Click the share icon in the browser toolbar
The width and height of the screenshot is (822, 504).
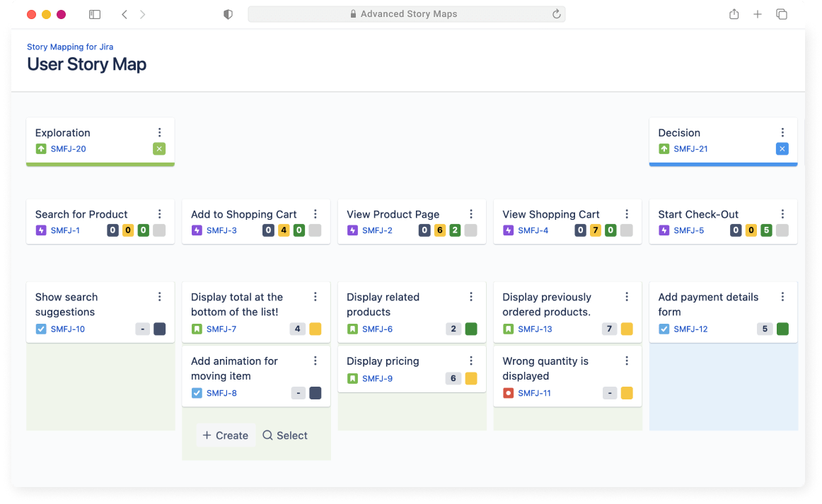coord(734,13)
